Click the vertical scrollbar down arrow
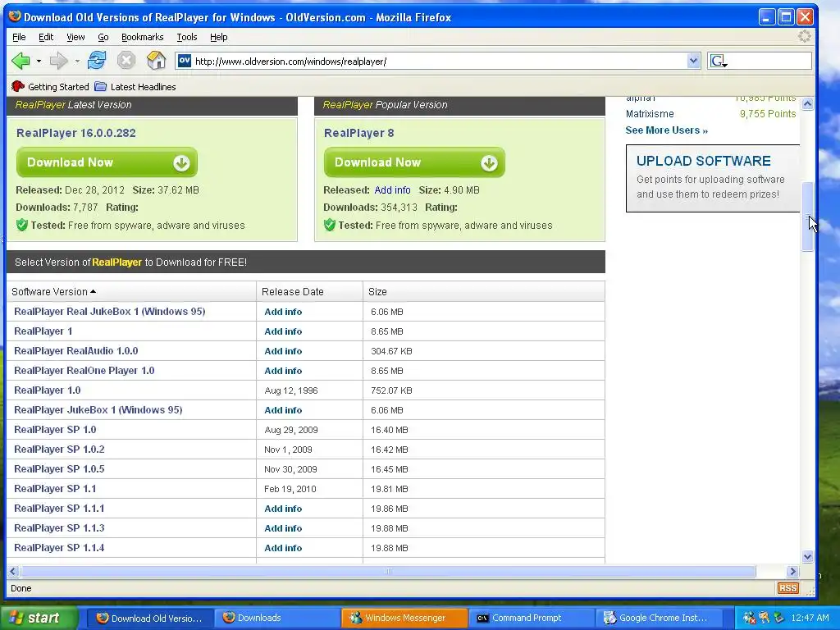The image size is (840, 630). pos(807,557)
